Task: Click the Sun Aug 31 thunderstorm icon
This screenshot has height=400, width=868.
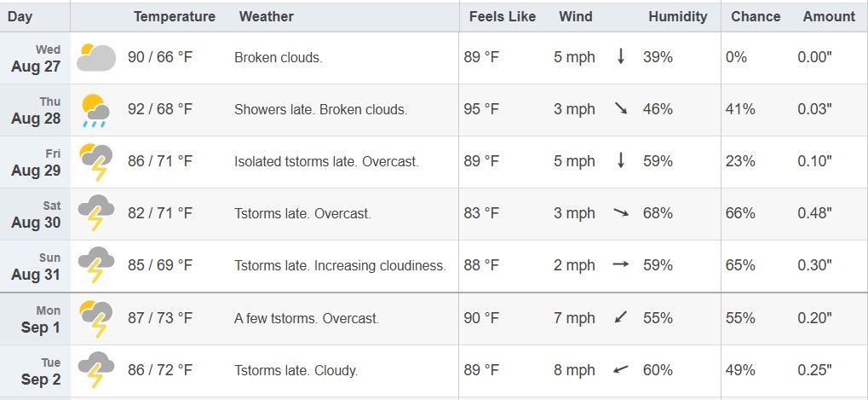Action: [96, 265]
